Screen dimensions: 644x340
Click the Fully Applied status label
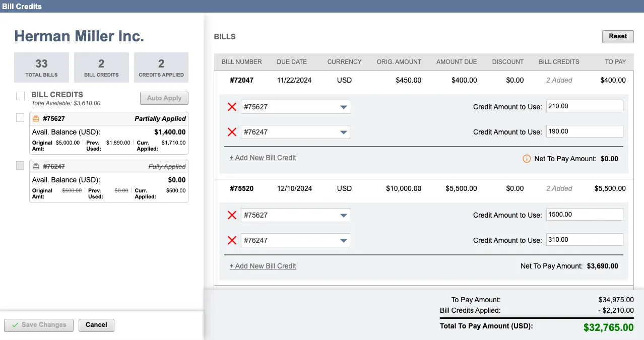tap(167, 167)
